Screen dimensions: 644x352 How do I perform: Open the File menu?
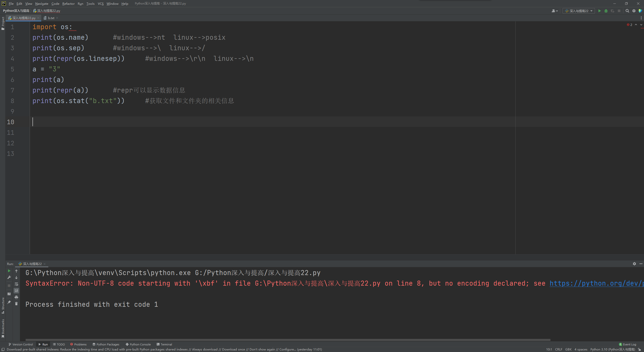point(11,4)
